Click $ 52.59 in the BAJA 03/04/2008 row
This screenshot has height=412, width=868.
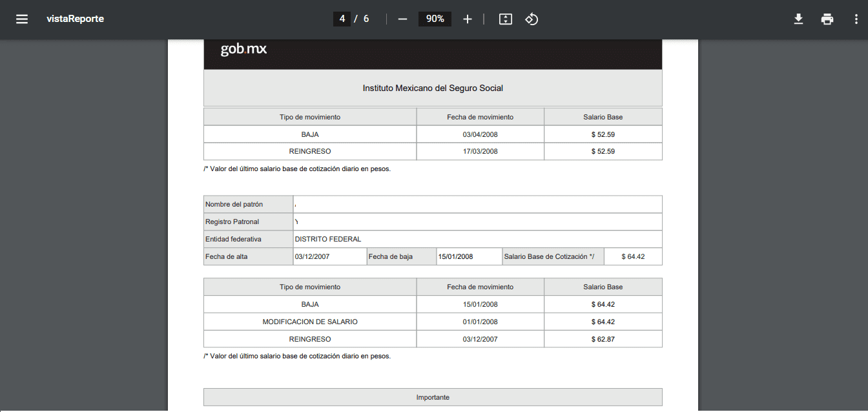603,134
